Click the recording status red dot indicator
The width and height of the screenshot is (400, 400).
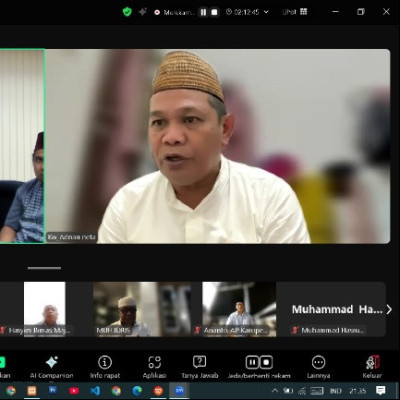click(x=157, y=12)
